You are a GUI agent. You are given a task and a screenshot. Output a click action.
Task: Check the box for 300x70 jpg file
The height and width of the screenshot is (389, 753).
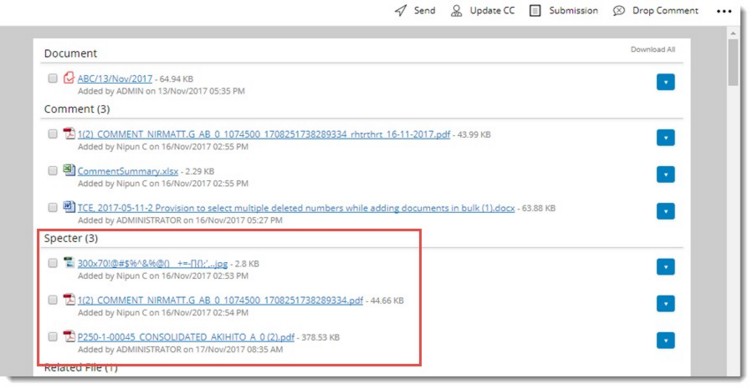click(x=53, y=263)
